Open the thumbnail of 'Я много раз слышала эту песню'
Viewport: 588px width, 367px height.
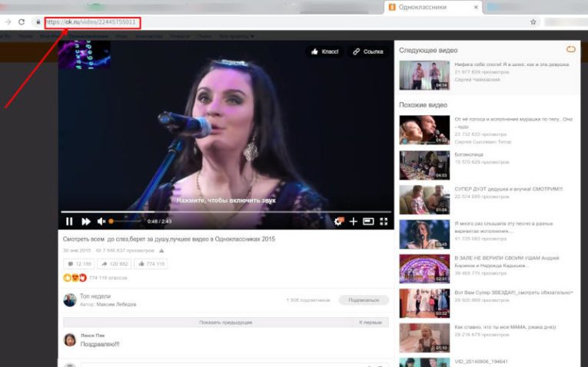[x=424, y=234]
